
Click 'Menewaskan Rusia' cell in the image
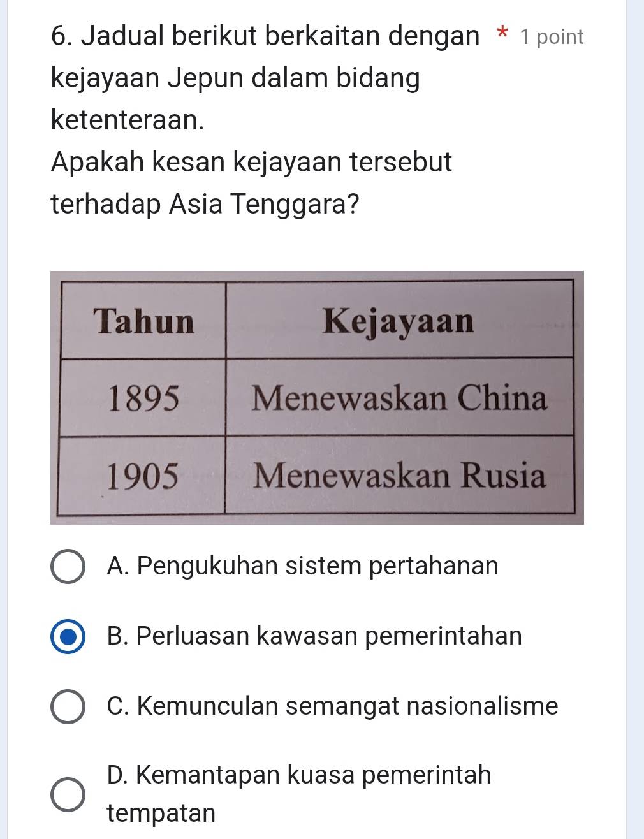[x=400, y=476]
